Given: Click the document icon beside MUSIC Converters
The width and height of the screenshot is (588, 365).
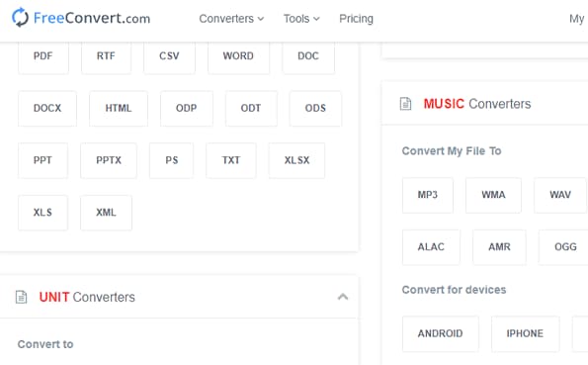Looking at the screenshot, I should point(405,104).
